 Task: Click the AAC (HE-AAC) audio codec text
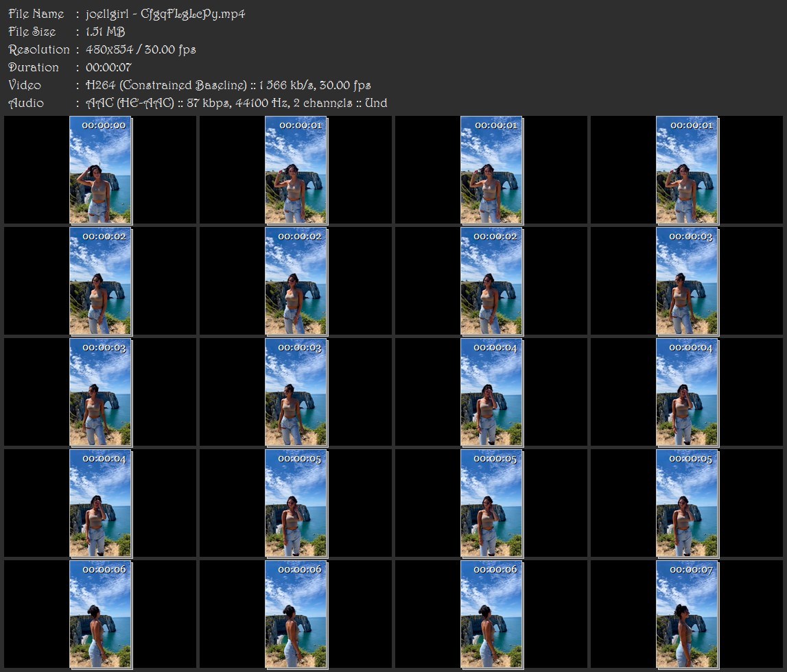coord(130,104)
